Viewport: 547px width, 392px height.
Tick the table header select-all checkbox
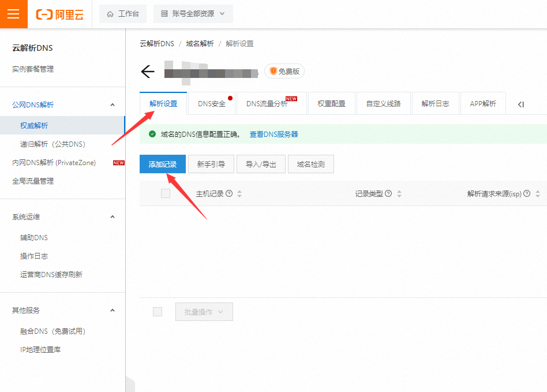pos(166,193)
